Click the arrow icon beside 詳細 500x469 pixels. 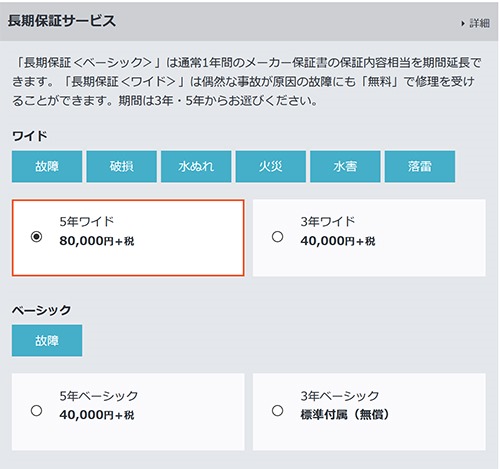pos(463,23)
